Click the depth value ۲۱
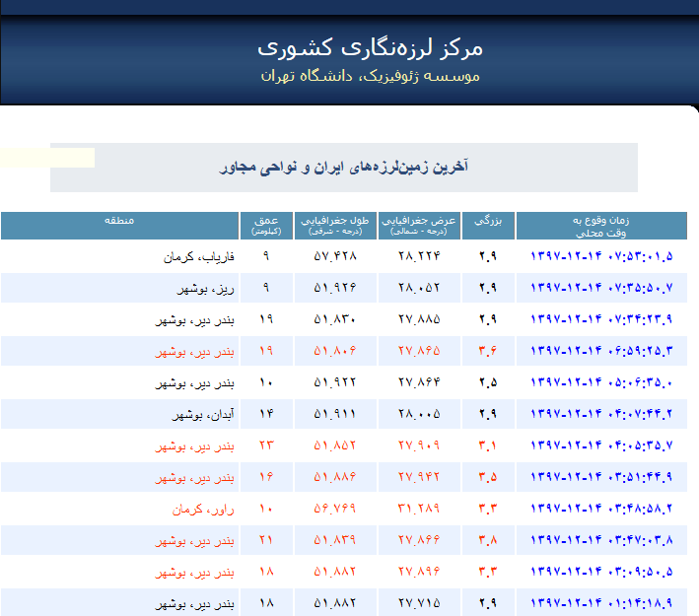Image resolution: width=699 pixels, height=616 pixels. (266, 540)
